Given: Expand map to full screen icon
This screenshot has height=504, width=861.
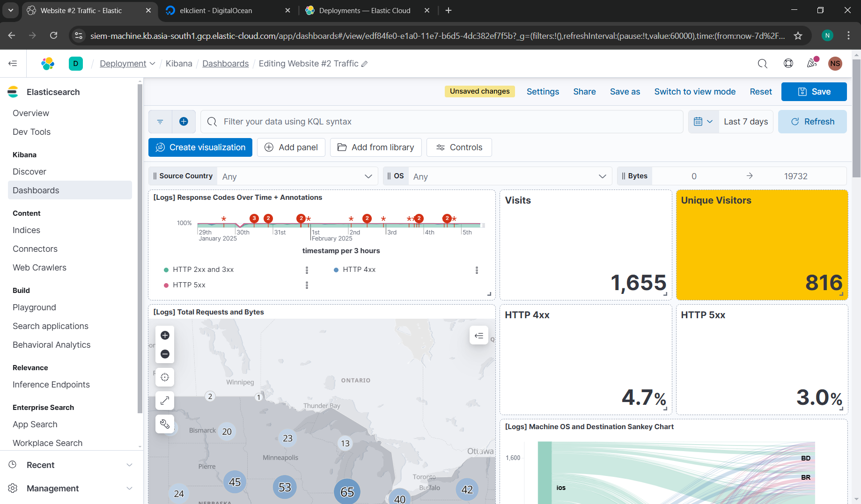Looking at the screenshot, I should pos(165,401).
